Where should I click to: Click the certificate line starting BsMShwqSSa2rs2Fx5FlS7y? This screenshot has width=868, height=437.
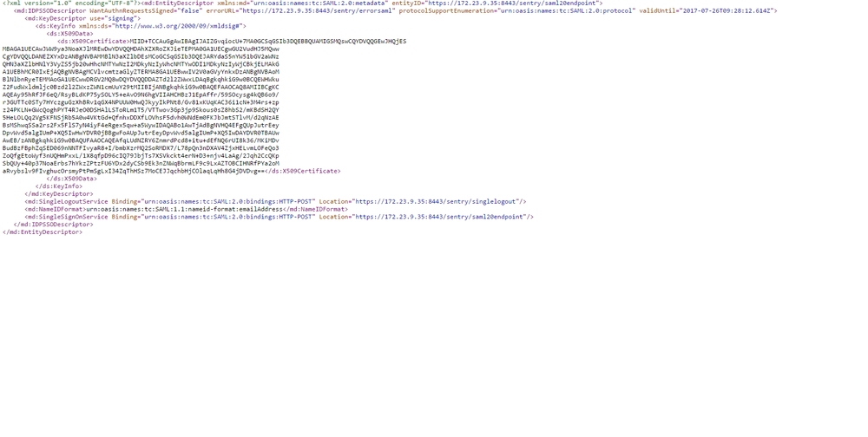141,125
